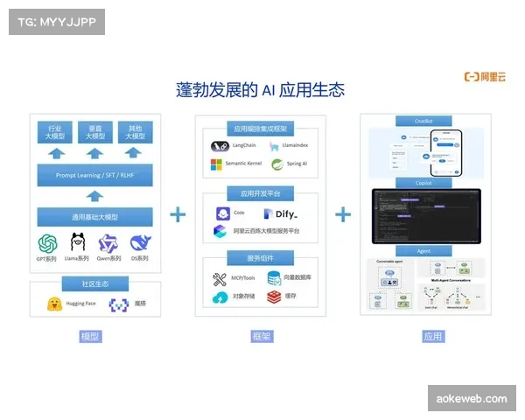This screenshot has width=525, height=420.
Task: Click the Coze robot icon
Action: [x=223, y=213]
